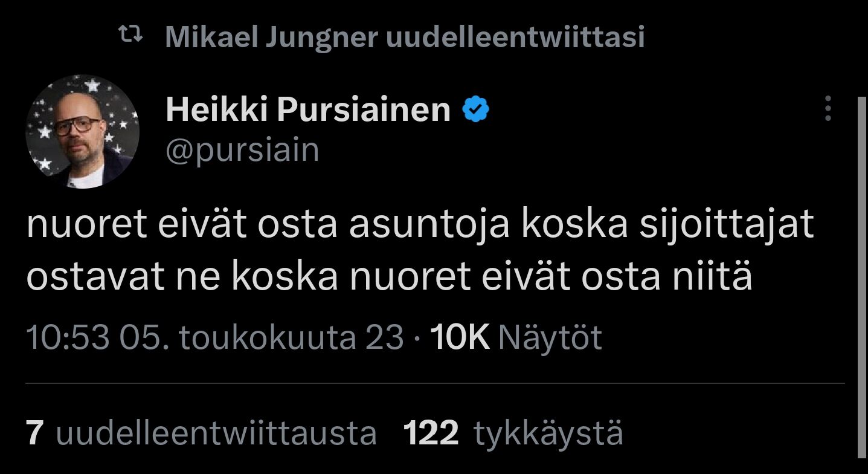
Task: Click Heikki Pursiainen's profile picture
Action: tap(82, 132)
